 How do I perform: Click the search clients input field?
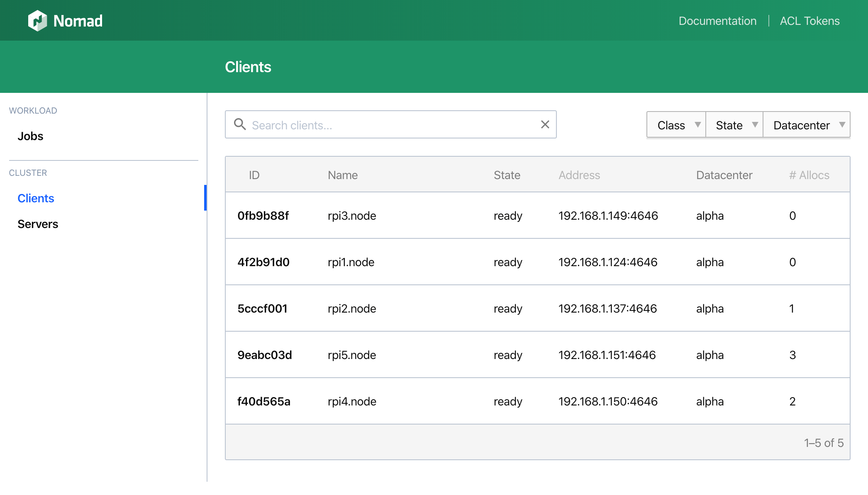390,125
